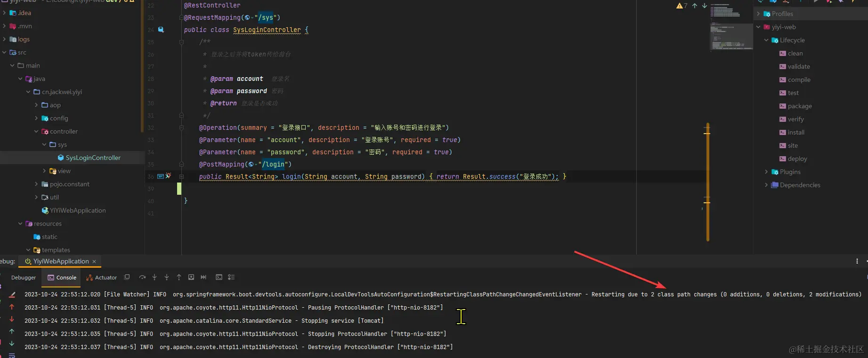Click the clear console eraser icon

pyautogui.click(x=12, y=294)
